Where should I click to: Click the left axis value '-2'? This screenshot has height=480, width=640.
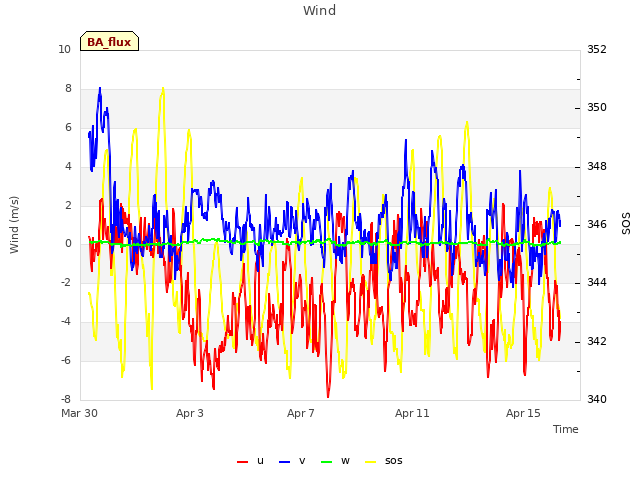click(66, 282)
